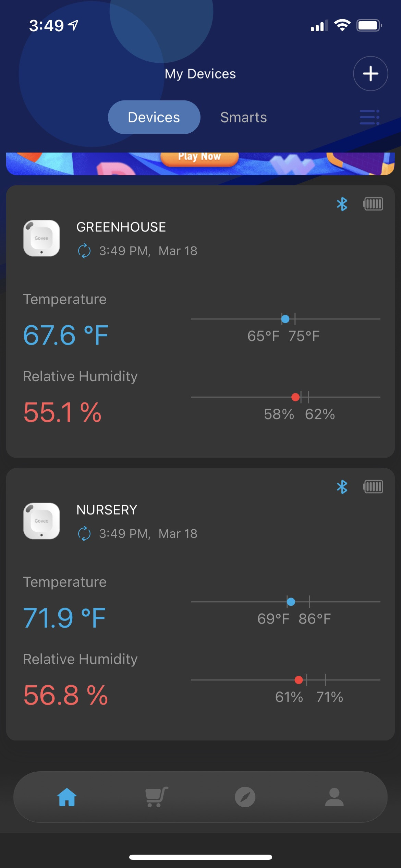Open the GREENHOUSE device name
The height and width of the screenshot is (868, 401).
(121, 227)
